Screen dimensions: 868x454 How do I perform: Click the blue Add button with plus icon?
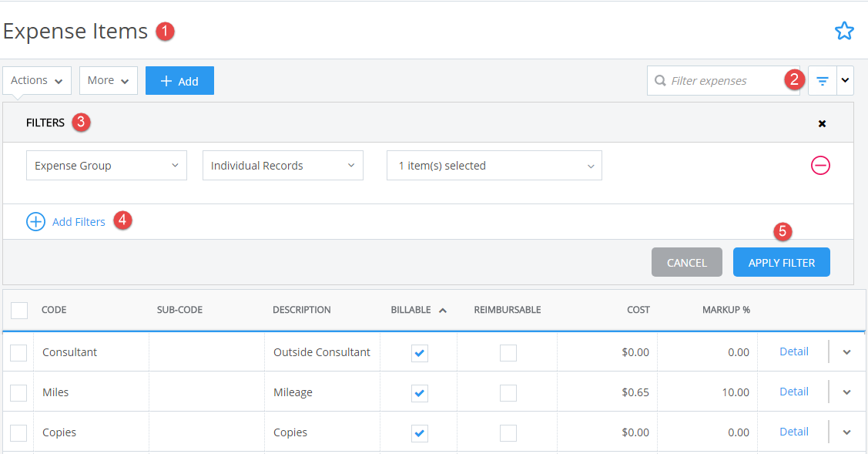[x=179, y=80]
